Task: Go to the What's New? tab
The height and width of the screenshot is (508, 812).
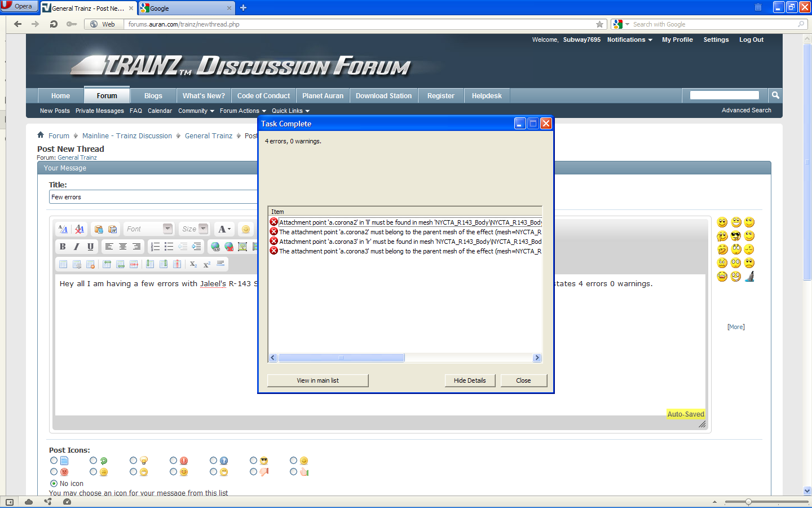Action: click(x=204, y=96)
